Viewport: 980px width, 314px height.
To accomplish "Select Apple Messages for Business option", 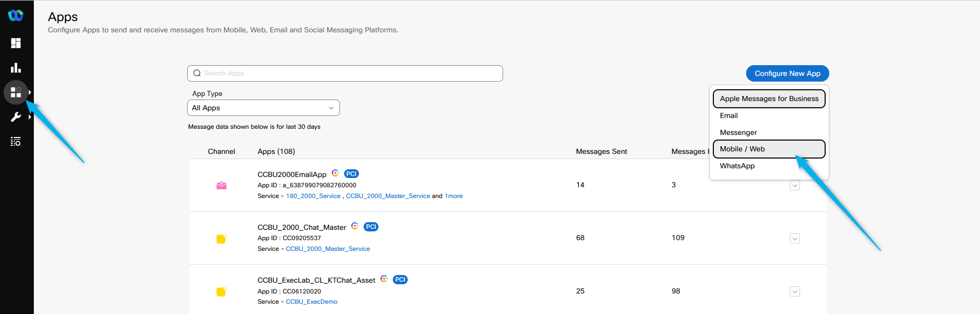I will click(769, 99).
